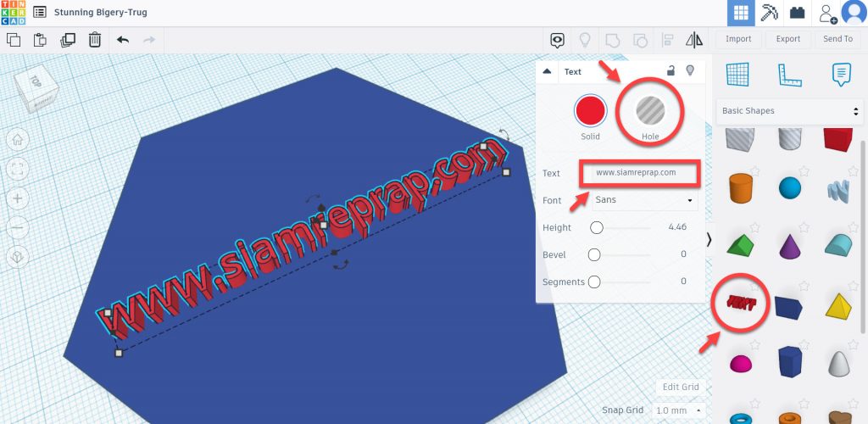868x424 pixels.
Task: Toggle the lock editing padlock
Action: 670,71
